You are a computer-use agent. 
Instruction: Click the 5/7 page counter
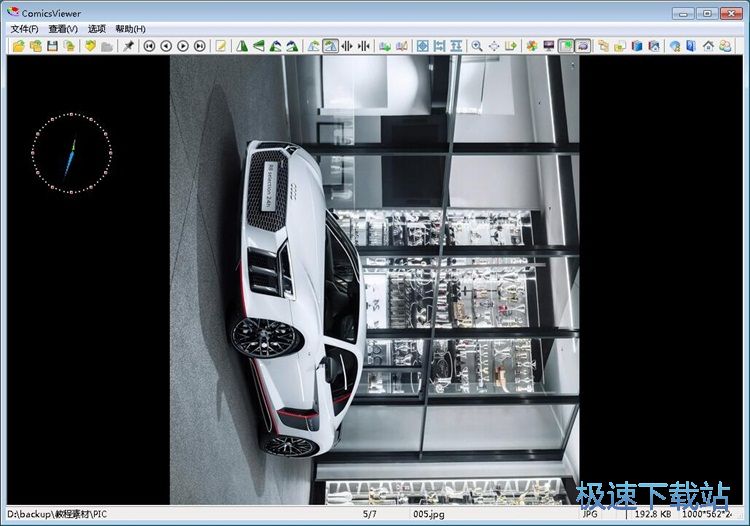coord(369,515)
